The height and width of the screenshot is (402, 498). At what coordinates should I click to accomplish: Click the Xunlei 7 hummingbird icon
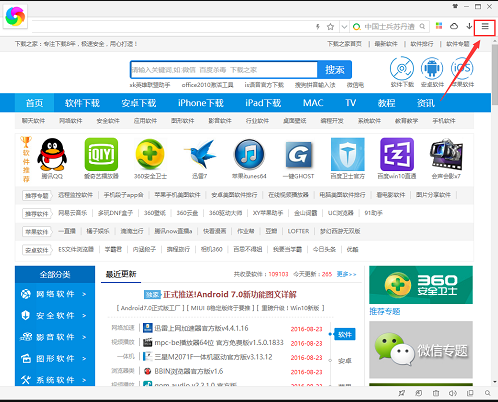point(200,154)
